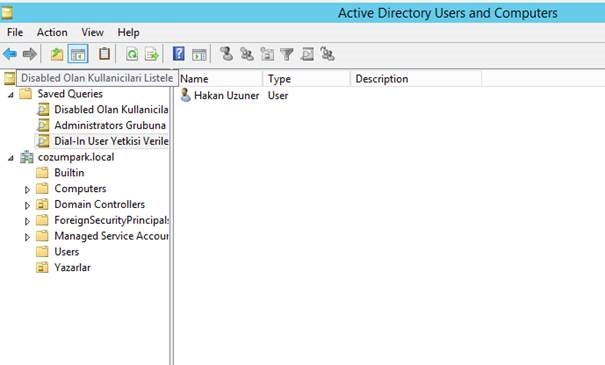Screen dimensions: 605x365
Task: Open the View menu
Action: tap(93, 32)
